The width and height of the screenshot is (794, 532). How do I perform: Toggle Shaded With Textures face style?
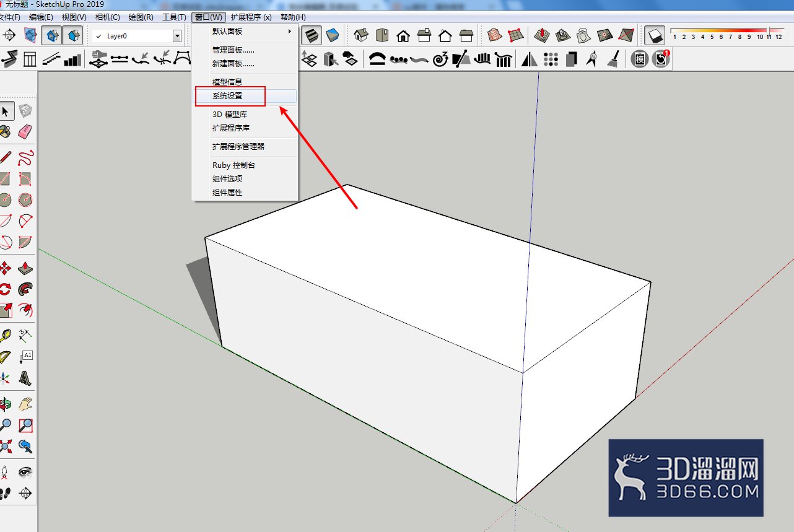tap(333, 35)
